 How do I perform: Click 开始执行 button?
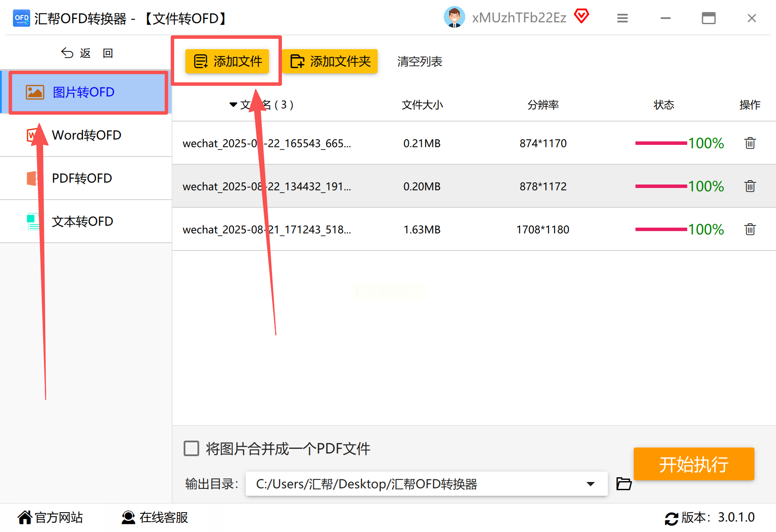694,464
